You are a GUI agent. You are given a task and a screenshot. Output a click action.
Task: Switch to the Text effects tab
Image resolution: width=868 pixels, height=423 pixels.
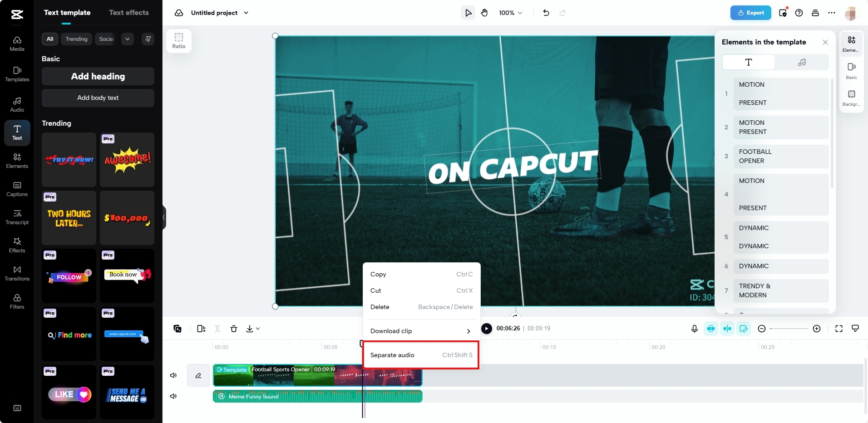click(x=129, y=13)
